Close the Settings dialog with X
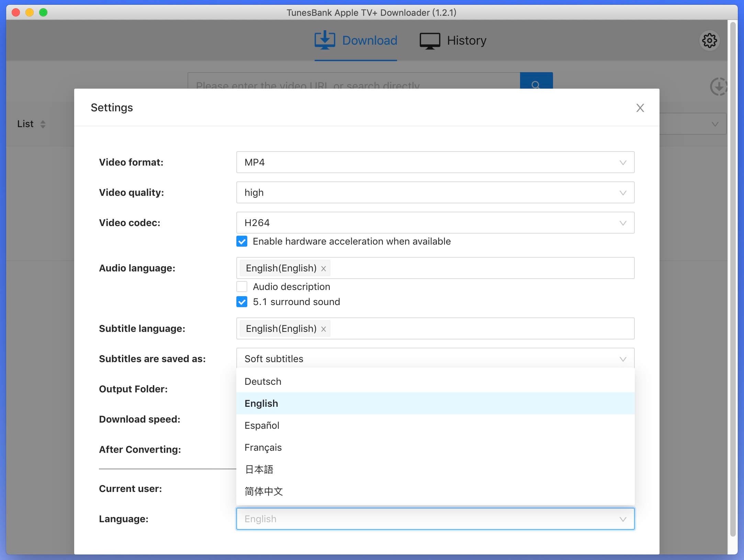 click(x=640, y=108)
